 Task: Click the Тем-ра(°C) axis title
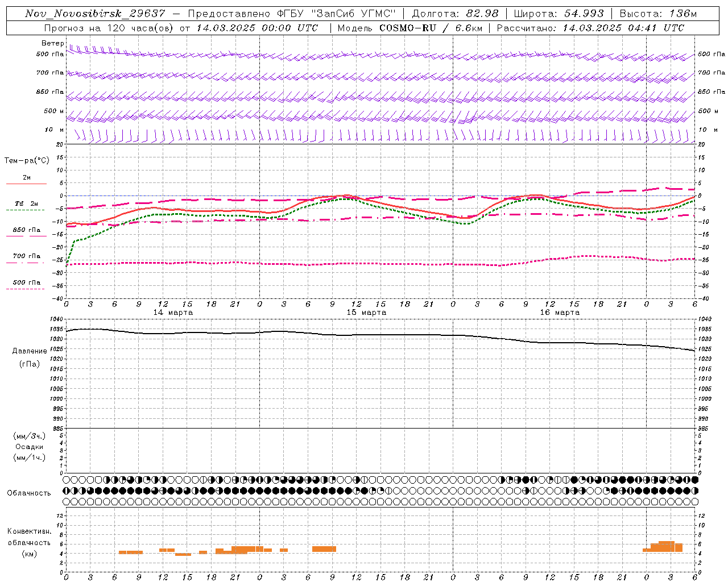(27, 161)
